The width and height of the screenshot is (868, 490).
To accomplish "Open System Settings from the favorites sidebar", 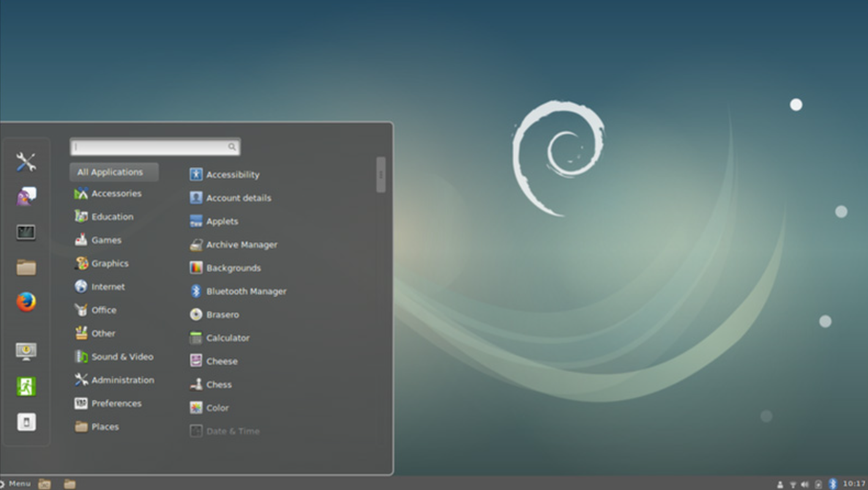I will click(x=26, y=162).
